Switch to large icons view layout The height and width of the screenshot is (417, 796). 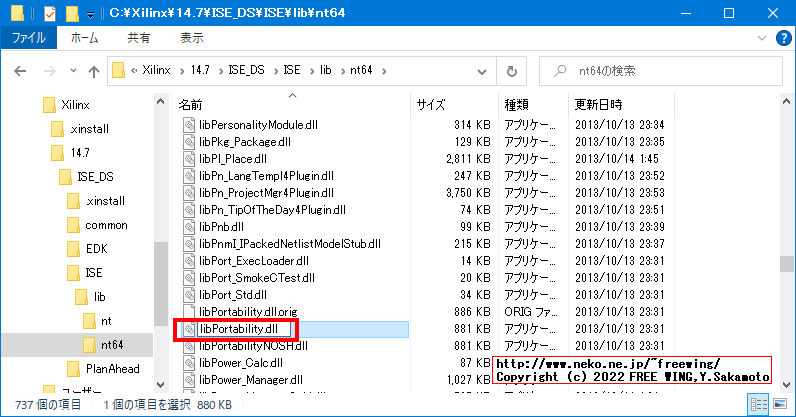pos(780,404)
